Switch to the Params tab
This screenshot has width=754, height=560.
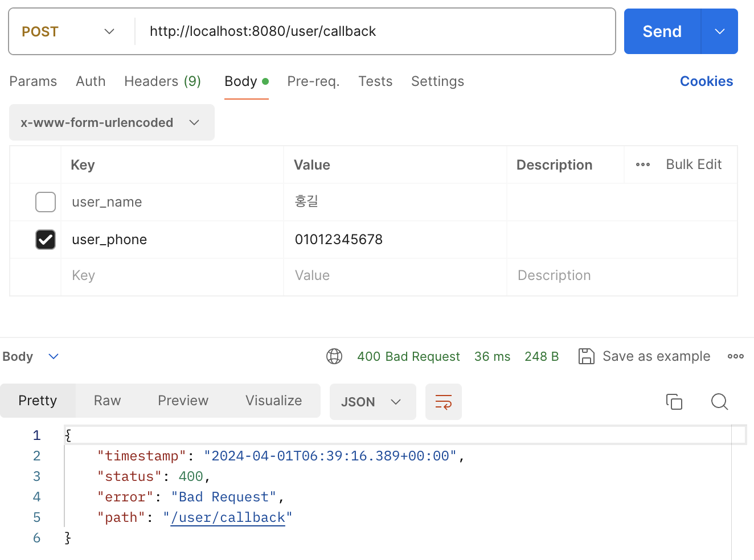[33, 81]
